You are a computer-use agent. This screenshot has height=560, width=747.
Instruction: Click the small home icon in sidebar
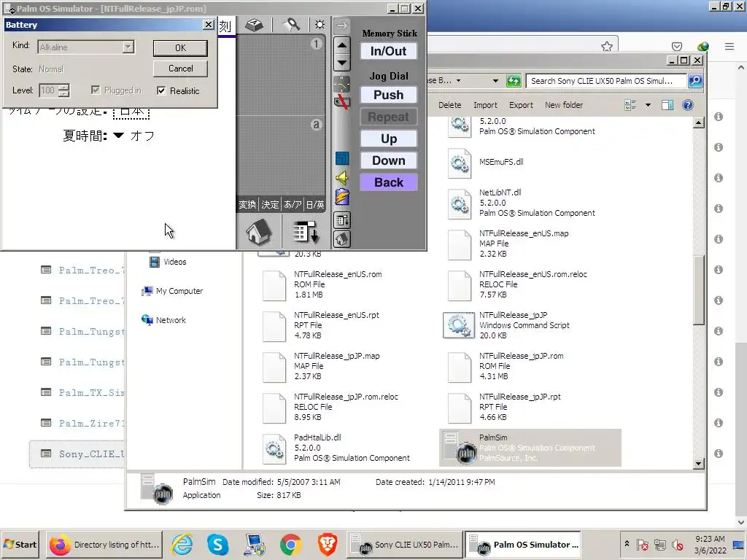pyautogui.click(x=341, y=239)
